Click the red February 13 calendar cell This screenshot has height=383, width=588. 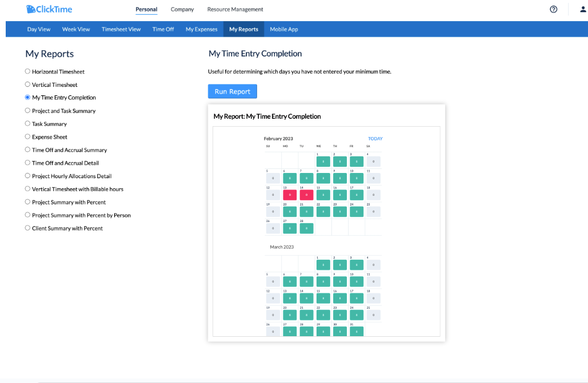tap(289, 195)
